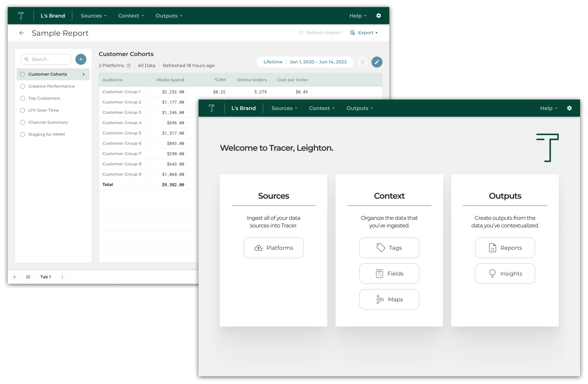Click the $1,317.00 Media Spend cell
This screenshot has width=588, height=384.
[x=173, y=133]
